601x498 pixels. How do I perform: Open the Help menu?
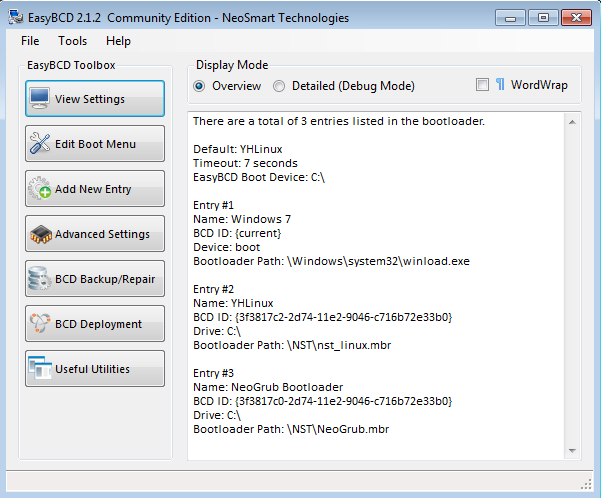pos(118,41)
